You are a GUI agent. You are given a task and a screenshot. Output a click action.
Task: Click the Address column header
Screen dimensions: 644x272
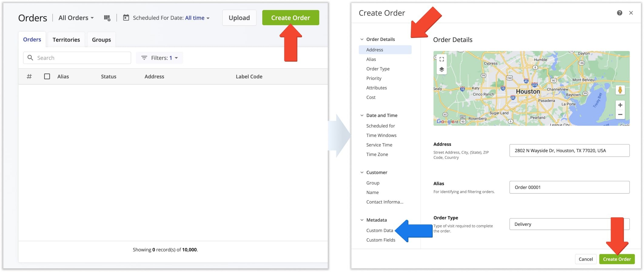tap(154, 76)
